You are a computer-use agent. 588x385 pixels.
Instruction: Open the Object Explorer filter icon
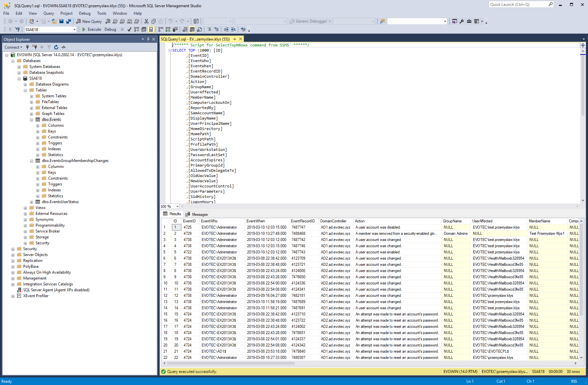coord(49,47)
